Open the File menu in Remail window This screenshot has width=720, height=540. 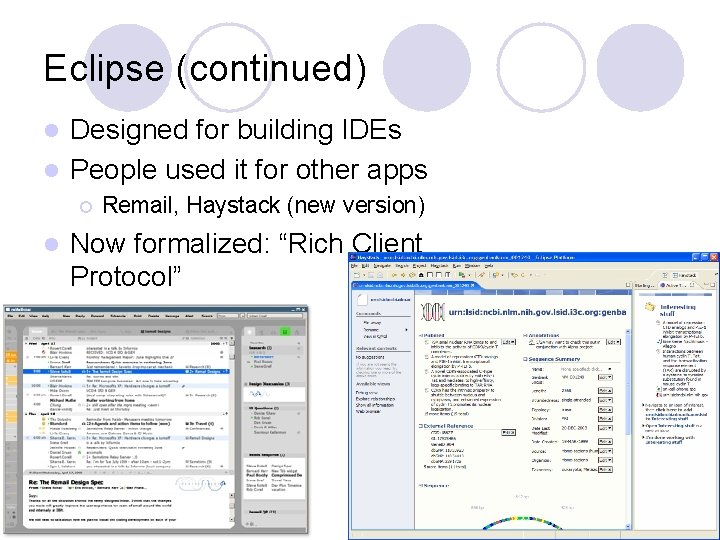coord(10,316)
